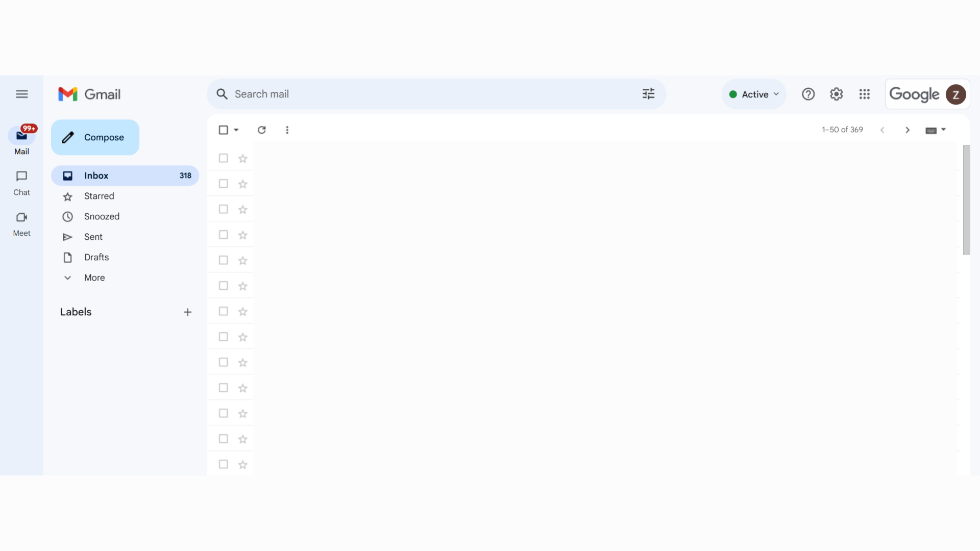The width and height of the screenshot is (980, 551).
Task: Open the Inbox folder
Action: [x=125, y=176]
